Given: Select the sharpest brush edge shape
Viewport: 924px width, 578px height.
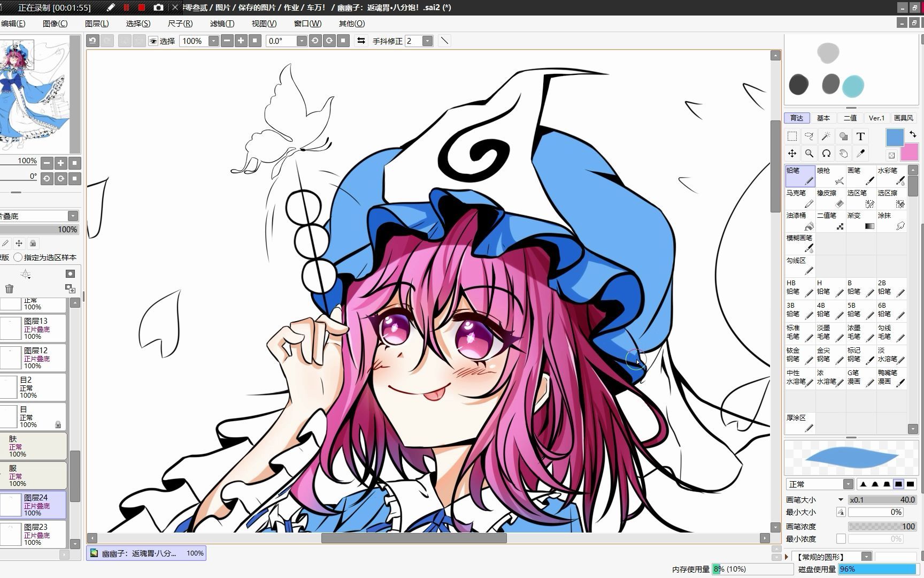Looking at the screenshot, I should (x=863, y=484).
